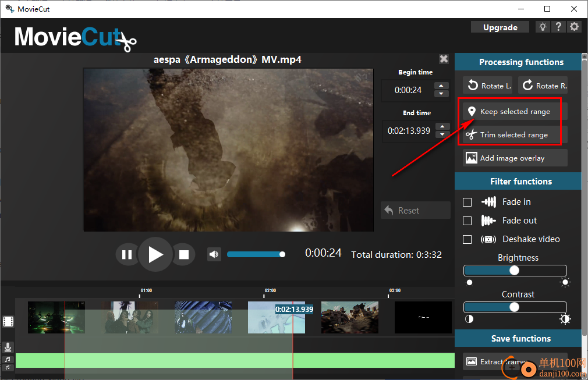Click the volume slider handle
The image size is (588, 380).
(x=282, y=254)
